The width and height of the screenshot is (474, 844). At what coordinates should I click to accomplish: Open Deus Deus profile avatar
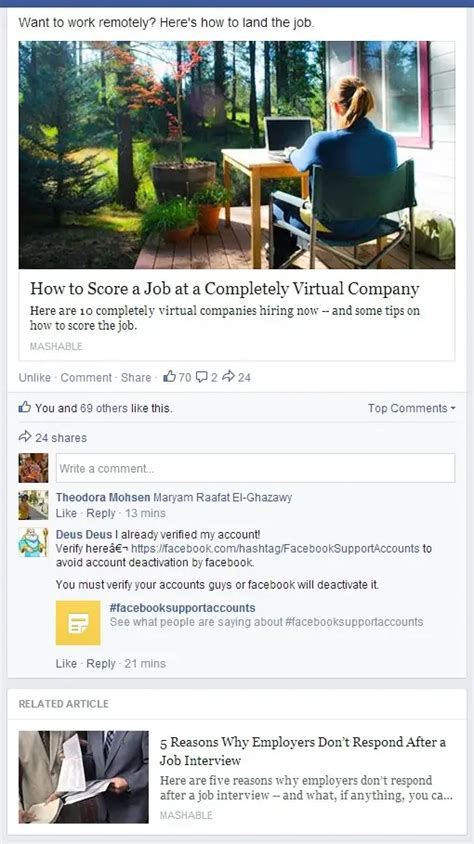point(33,542)
